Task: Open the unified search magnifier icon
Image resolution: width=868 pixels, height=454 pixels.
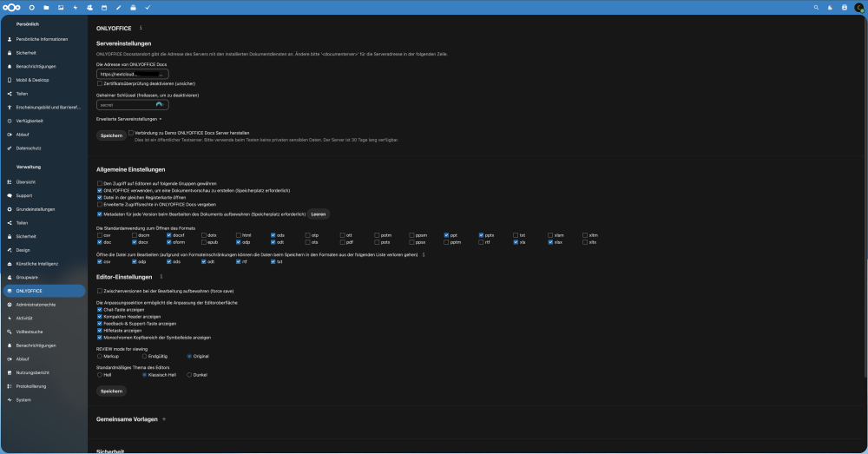Action: click(x=816, y=8)
